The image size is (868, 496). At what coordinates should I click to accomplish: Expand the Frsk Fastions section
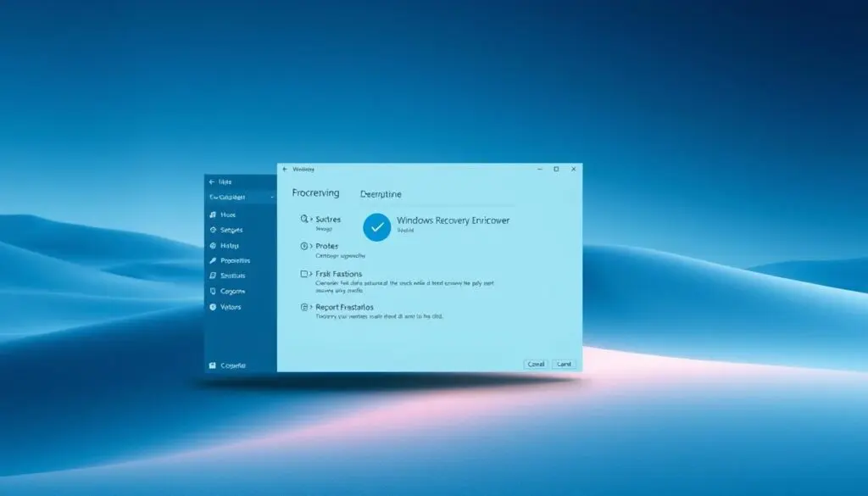tap(342, 273)
